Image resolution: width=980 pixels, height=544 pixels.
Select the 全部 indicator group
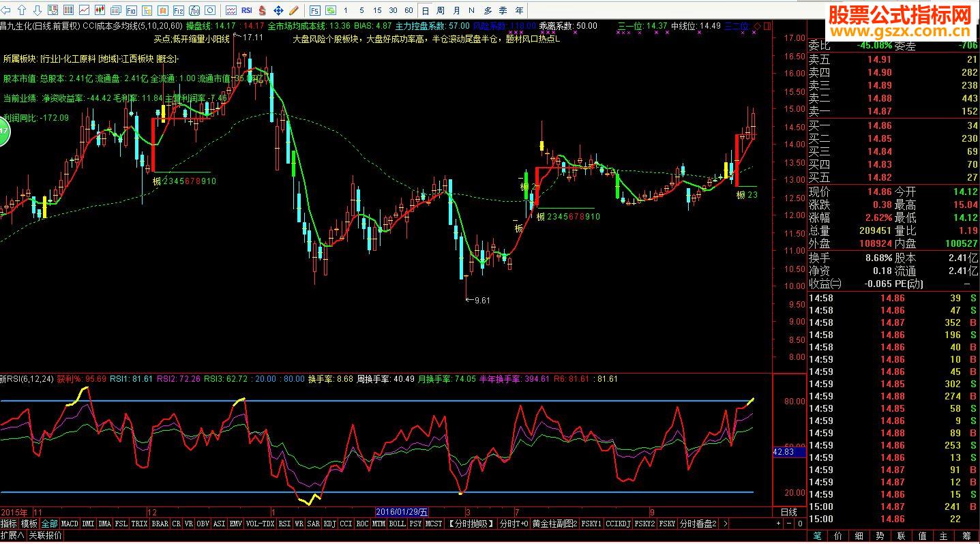[x=49, y=524]
